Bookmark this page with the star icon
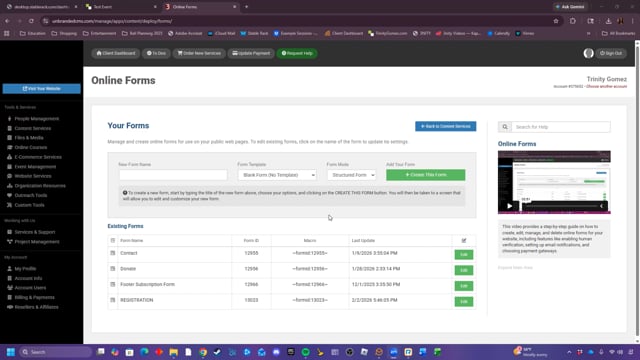The width and height of the screenshot is (640, 360). 556,21
